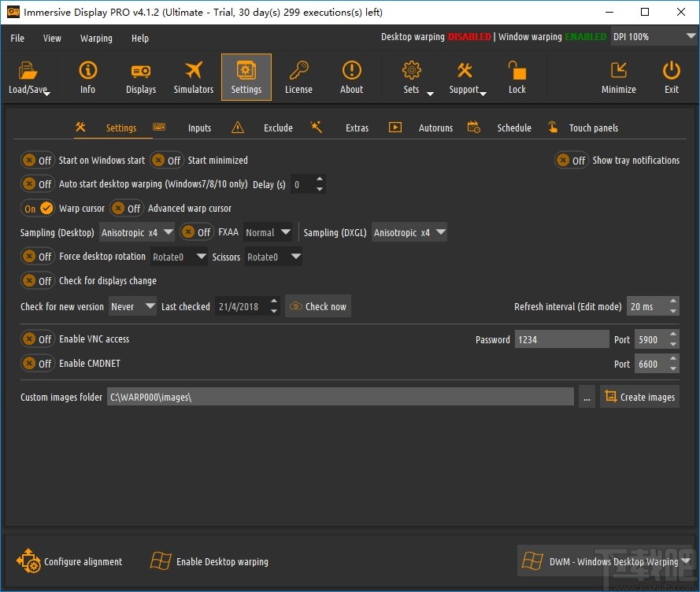Open Check for new version Never dropdown
The width and height of the screenshot is (700, 592).
[x=132, y=306]
